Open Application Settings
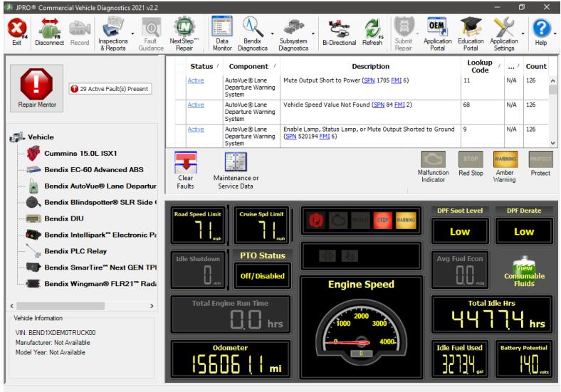This screenshot has height=392, width=561. [504, 34]
